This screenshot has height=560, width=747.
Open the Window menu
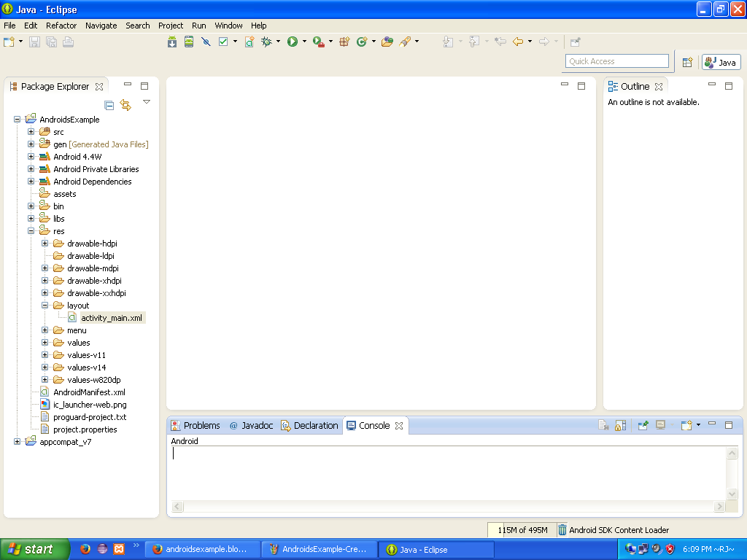coord(228,26)
